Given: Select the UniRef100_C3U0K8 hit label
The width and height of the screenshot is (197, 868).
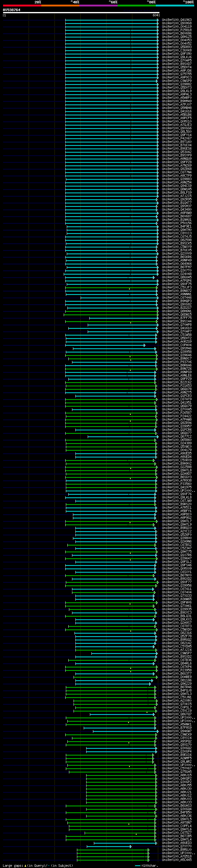Looking at the screenshot, I should pyautogui.click(x=177, y=50).
